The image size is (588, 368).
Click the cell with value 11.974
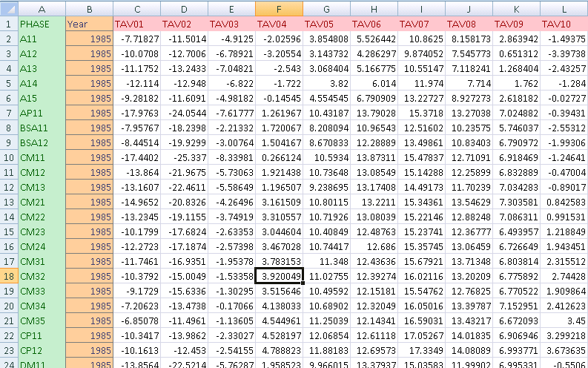(421, 83)
